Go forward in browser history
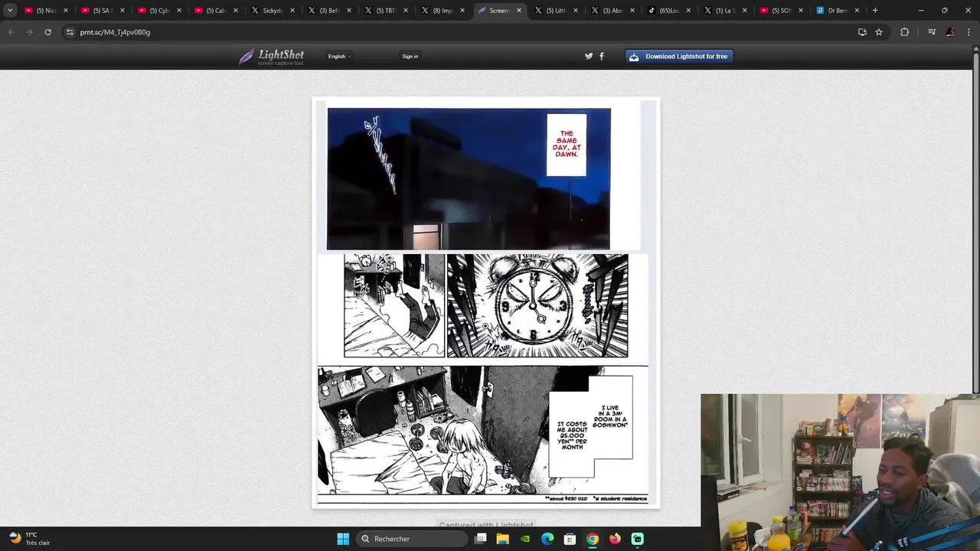980x551 pixels. click(29, 32)
